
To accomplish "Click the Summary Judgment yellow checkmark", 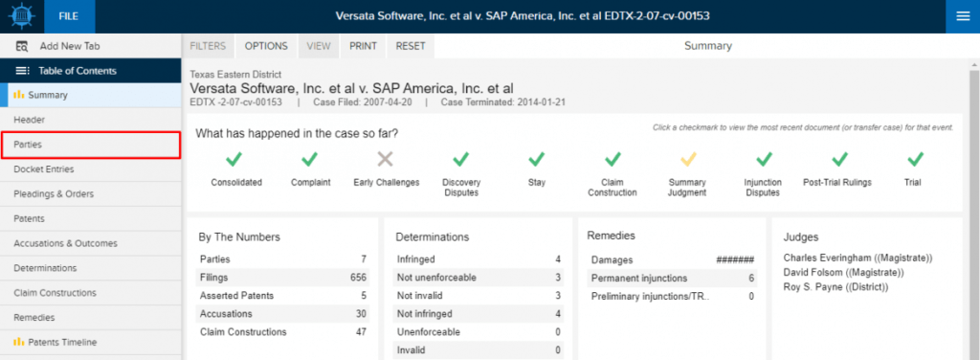I will [x=688, y=159].
